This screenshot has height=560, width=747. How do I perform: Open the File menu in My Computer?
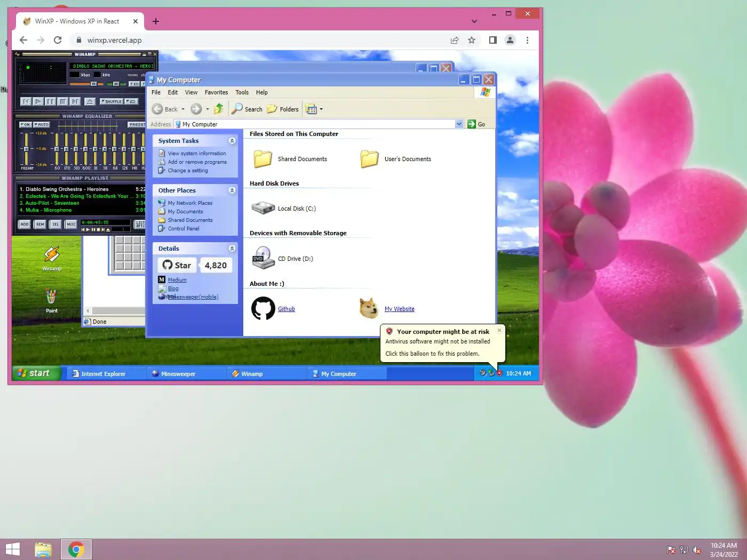156,92
